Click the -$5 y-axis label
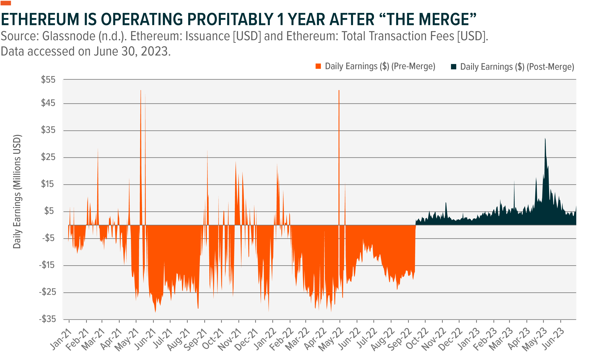Image resolution: width=607 pixels, height=364 pixels. tap(48, 238)
